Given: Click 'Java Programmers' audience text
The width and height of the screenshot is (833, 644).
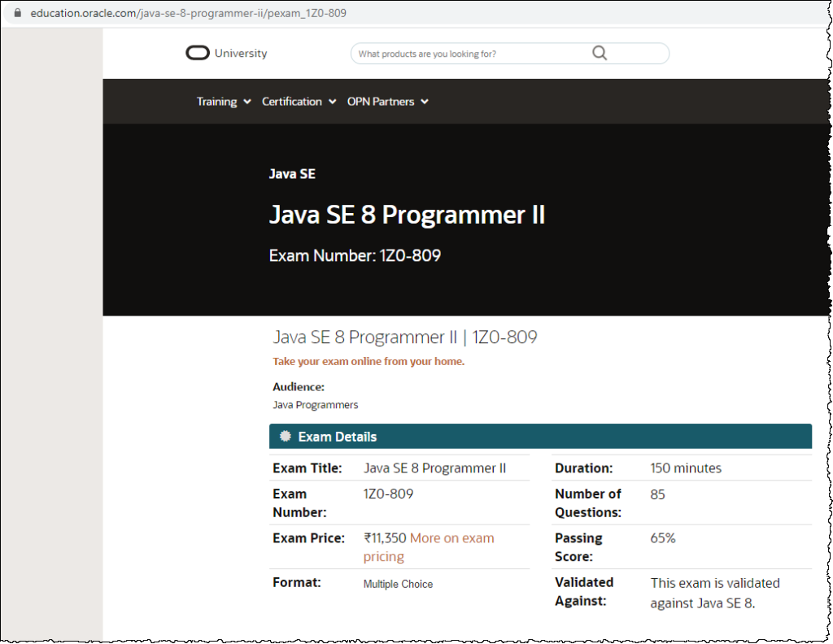Looking at the screenshot, I should [x=316, y=405].
